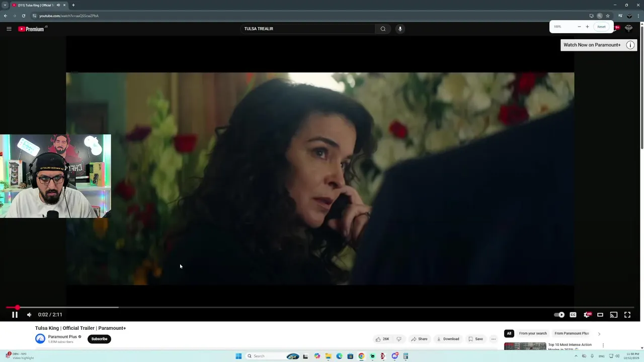Open YouTube notifications bell with 9+ badge
644x362 pixels.
[x=617, y=28]
